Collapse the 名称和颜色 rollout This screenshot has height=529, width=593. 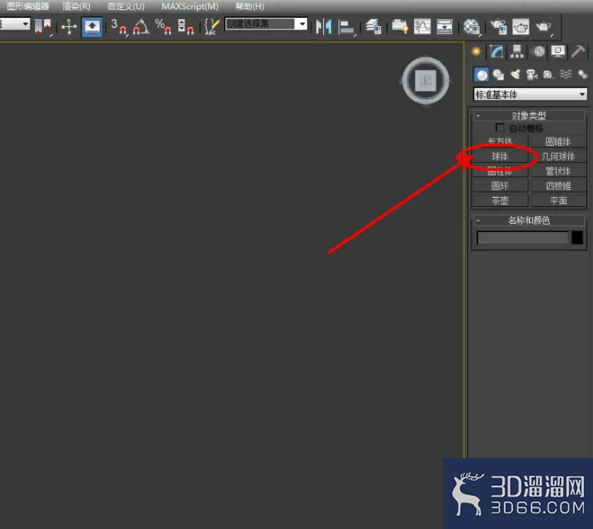(528, 220)
